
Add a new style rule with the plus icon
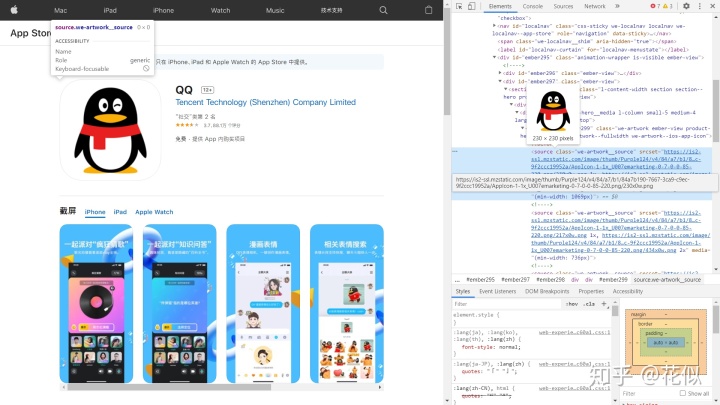(604, 304)
